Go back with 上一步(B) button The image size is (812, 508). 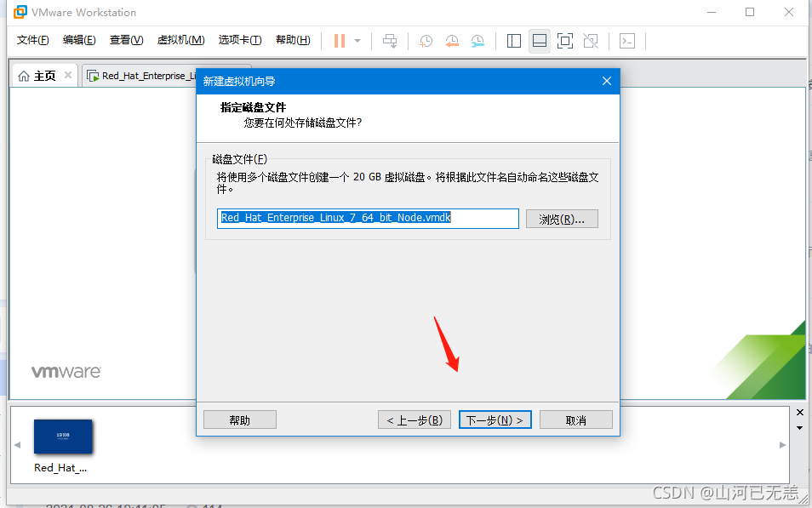pos(415,420)
